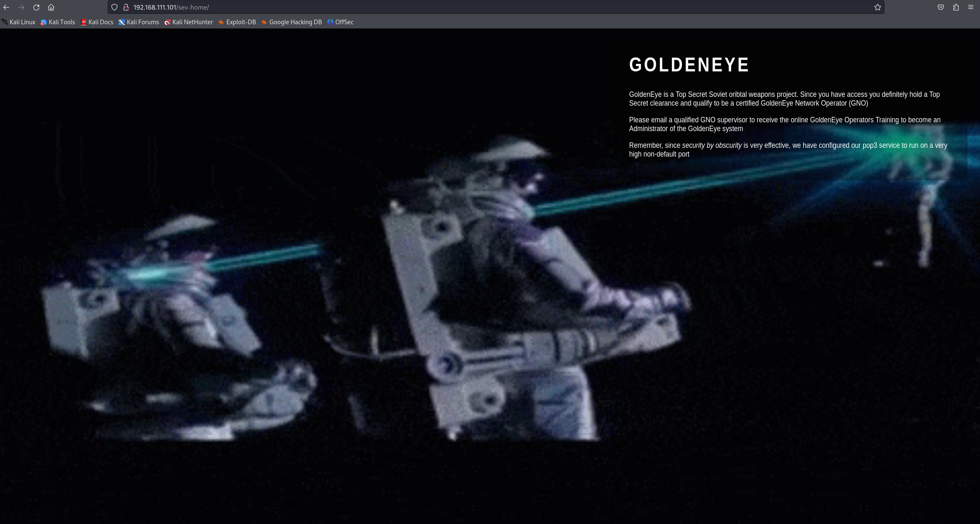The width and height of the screenshot is (980, 524).
Task: Open the Kali NetHunter bookmark
Action: click(x=189, y=22)
